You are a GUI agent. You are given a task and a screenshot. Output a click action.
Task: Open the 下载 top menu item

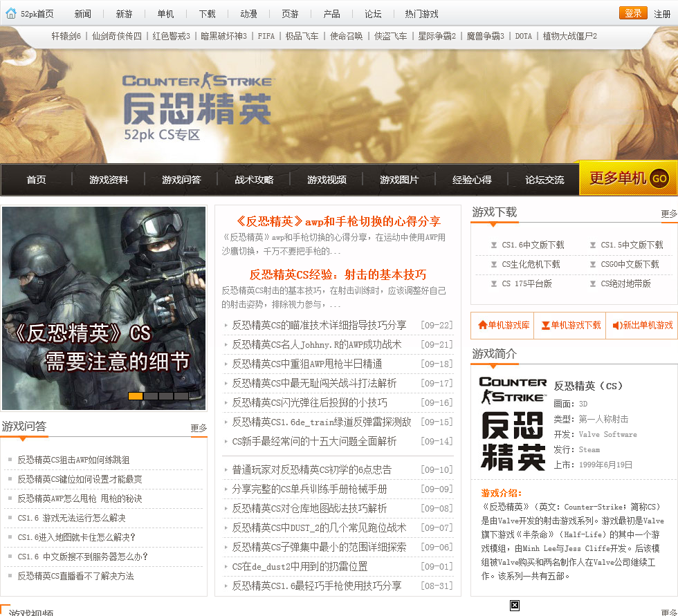tap(207, 14)
